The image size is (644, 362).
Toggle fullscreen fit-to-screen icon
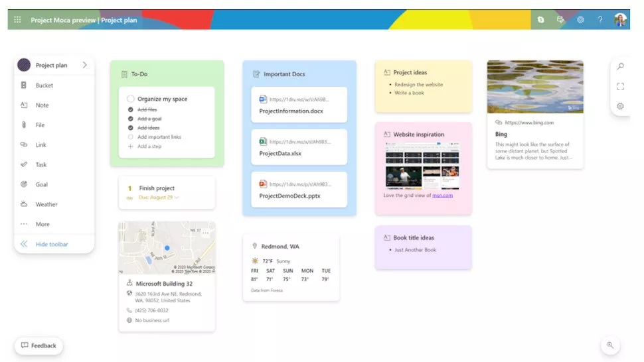coord(620,86)
